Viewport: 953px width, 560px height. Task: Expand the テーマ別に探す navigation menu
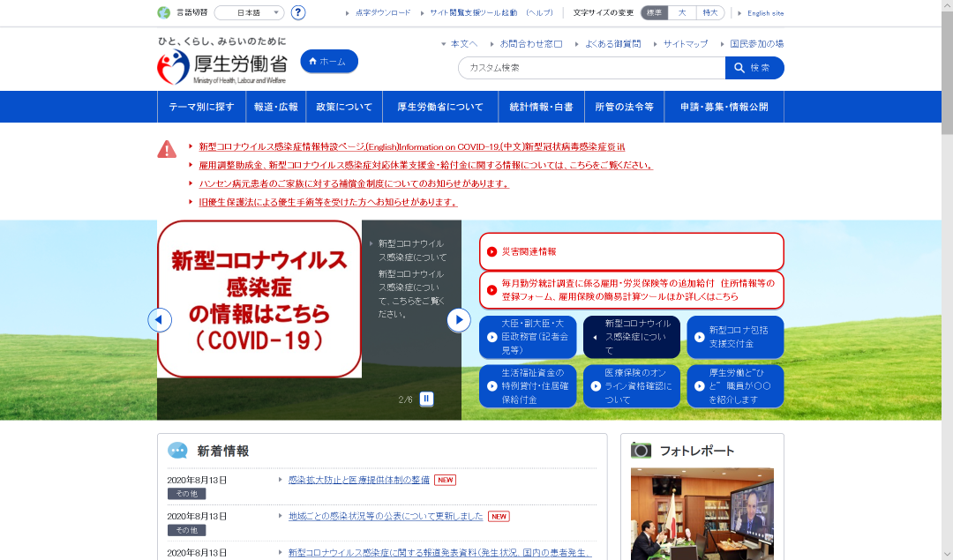click(201, 107)
